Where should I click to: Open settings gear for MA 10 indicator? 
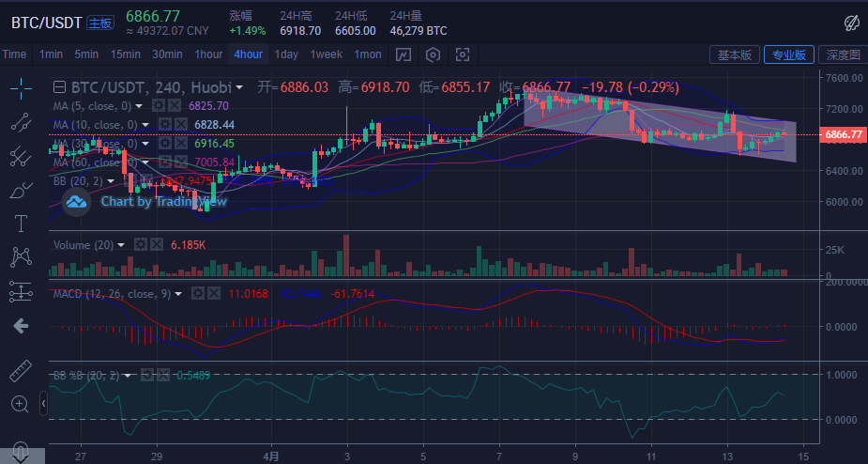pyautogui.click(x=164, y=125)
